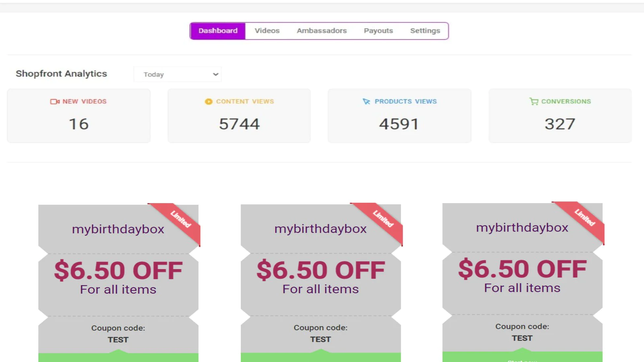This screenshot has width=644, height=362.
Task: Switch to the Videos tab
Action: click(267, 31)
